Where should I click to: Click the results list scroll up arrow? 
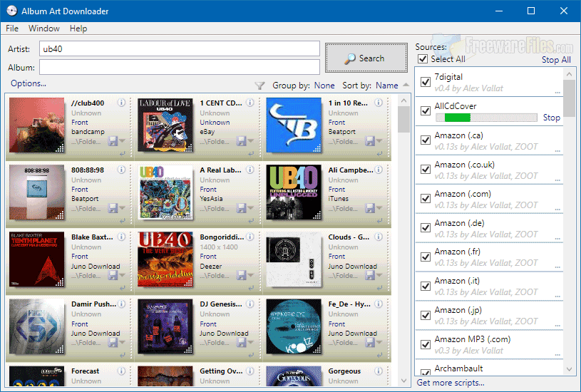(404, 100)
